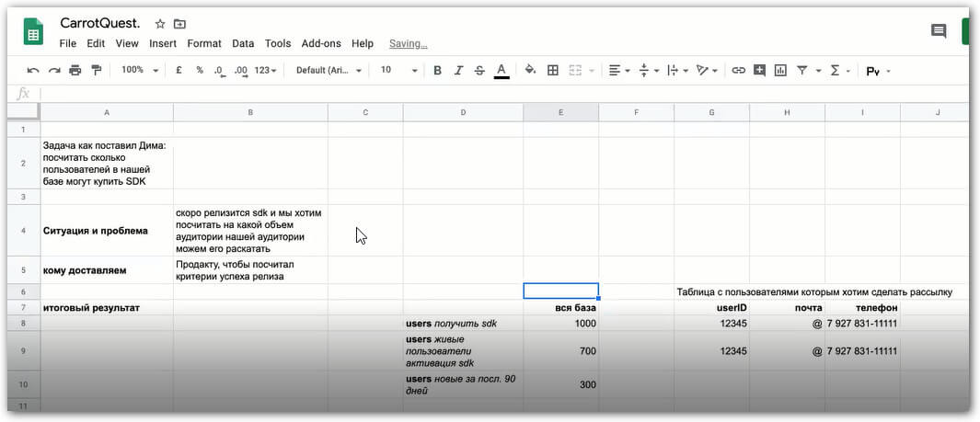Image resolution: width=980 pixels, height=422 pixels.
Task: Expand the 100% zoom dropdown
Action: (140, 71)
